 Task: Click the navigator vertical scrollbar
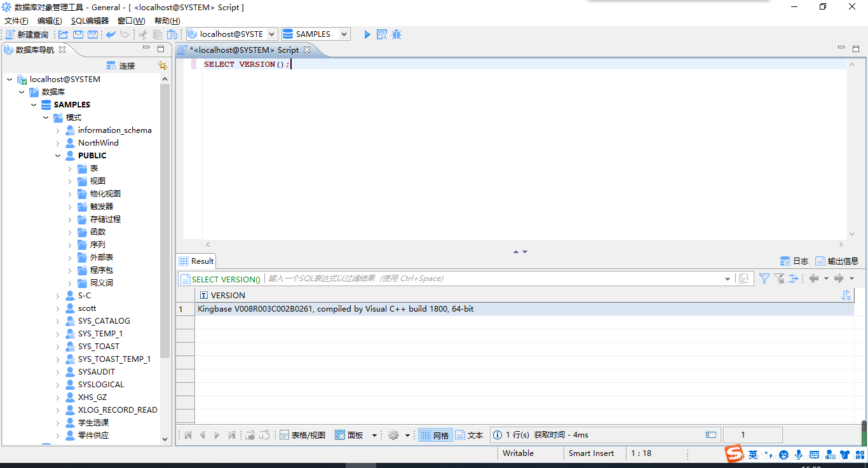pyautogui.click(x=165, y=220)
